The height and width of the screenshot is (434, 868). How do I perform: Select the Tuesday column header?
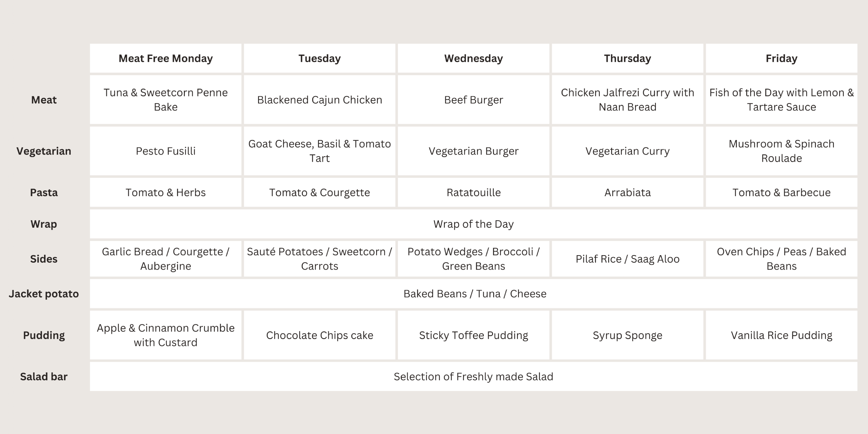[319, 58]
